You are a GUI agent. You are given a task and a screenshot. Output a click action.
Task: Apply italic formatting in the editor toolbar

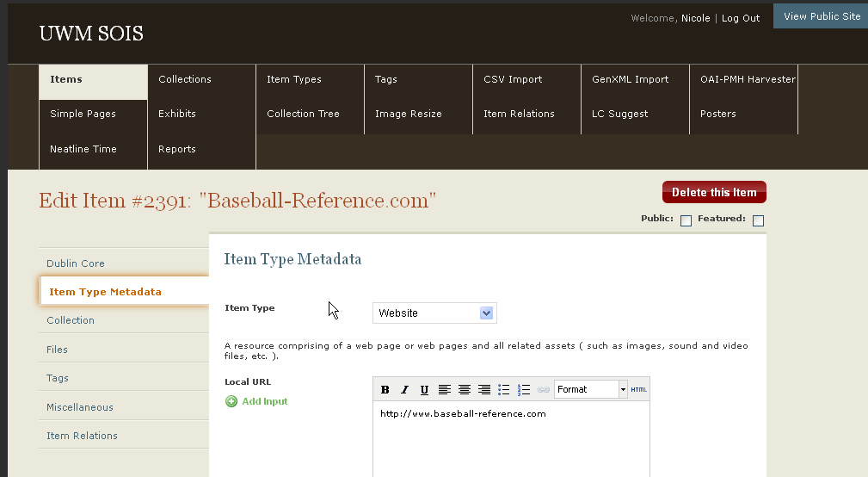pyautogui.click(x=405, y=390)
